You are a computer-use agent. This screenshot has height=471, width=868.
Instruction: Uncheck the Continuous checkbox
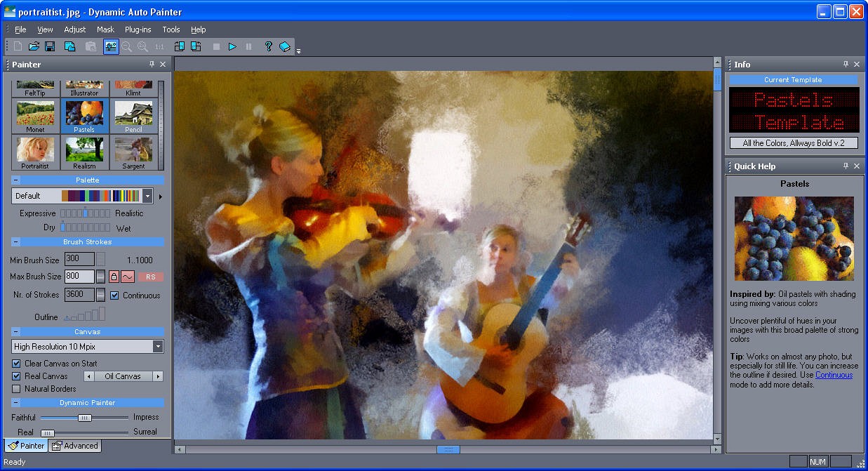pyautogui.click(x=114, y=296)
